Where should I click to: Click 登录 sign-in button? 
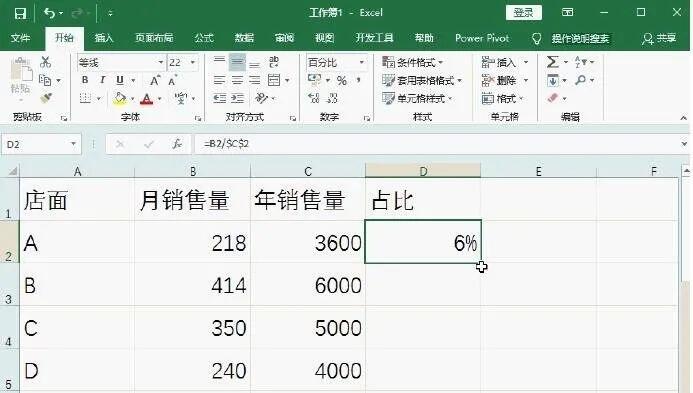point(524,13)
